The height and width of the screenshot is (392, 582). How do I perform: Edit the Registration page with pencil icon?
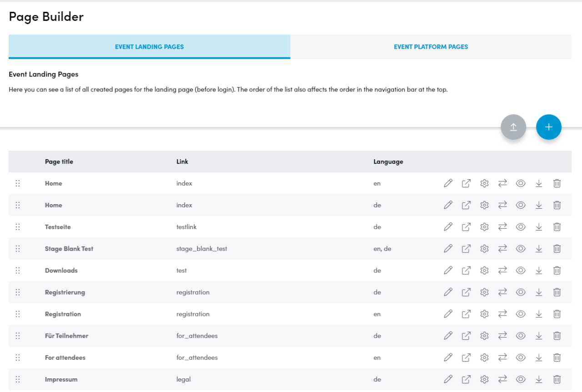click(448, 314)
